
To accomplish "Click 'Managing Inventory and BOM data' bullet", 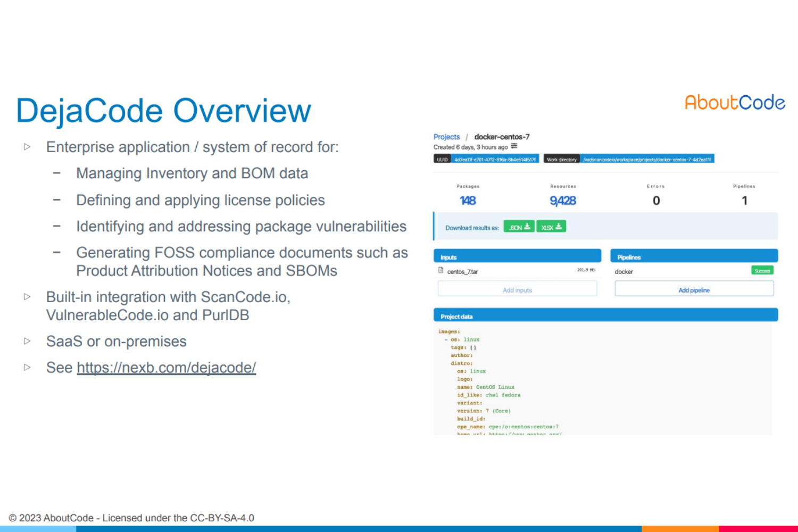I will tap(192, 173).
